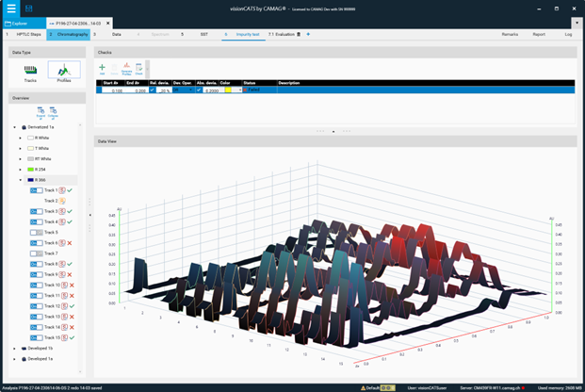Switch to the Chromatography tab
This screenshot has width=585, height=392.
pos(70,34)
